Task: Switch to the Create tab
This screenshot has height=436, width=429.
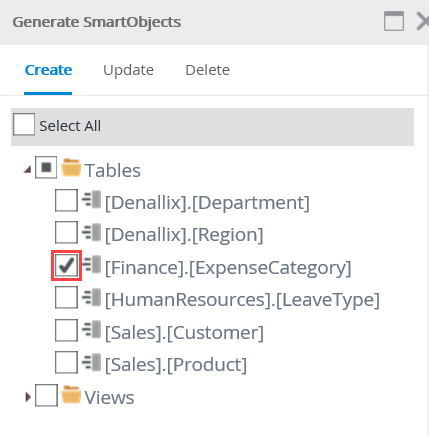Action: click(x=48, y=70)
